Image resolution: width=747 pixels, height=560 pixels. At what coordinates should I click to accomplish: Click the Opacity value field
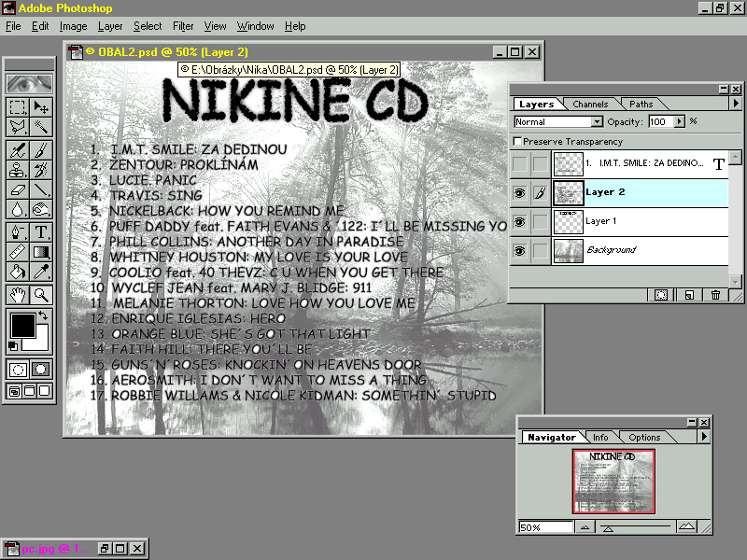click(x=660, y=122)
